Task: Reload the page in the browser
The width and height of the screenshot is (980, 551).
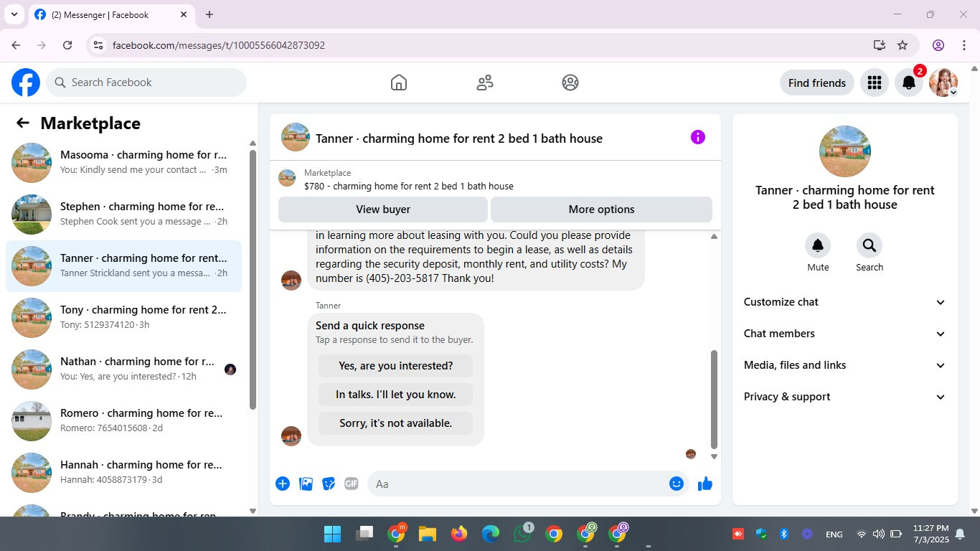Action: 67,45
